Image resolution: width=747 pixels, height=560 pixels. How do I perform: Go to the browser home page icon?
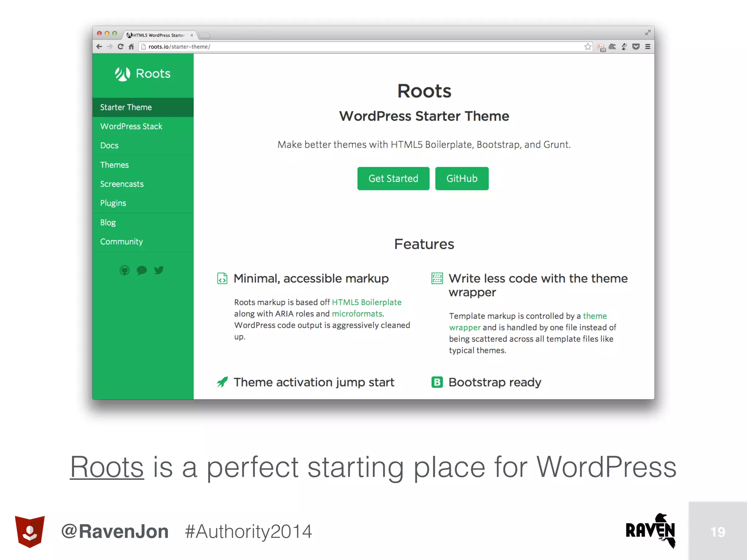131,47
